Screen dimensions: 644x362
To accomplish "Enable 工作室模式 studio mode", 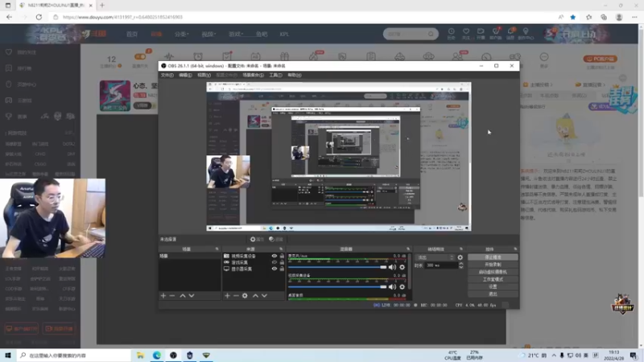I will (x=493, y=279).
